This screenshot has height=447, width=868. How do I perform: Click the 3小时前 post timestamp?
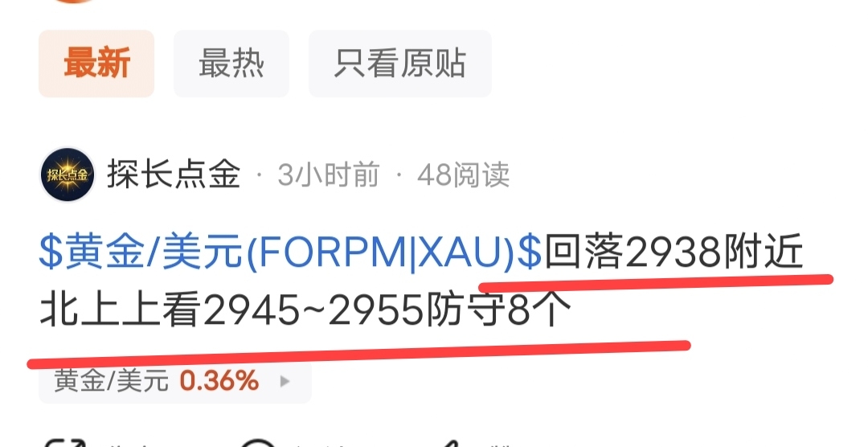coord(328,175)
